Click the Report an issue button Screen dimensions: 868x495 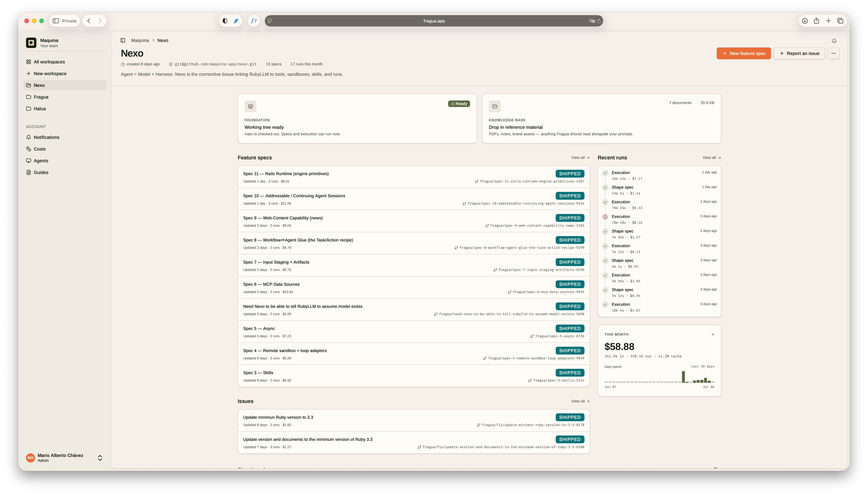coord(799,53)
